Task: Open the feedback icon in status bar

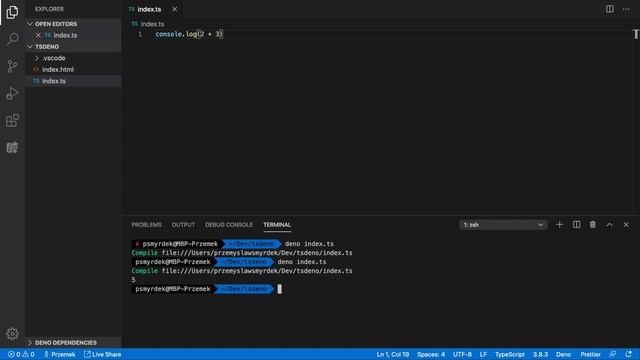Action: pos(613,354)
